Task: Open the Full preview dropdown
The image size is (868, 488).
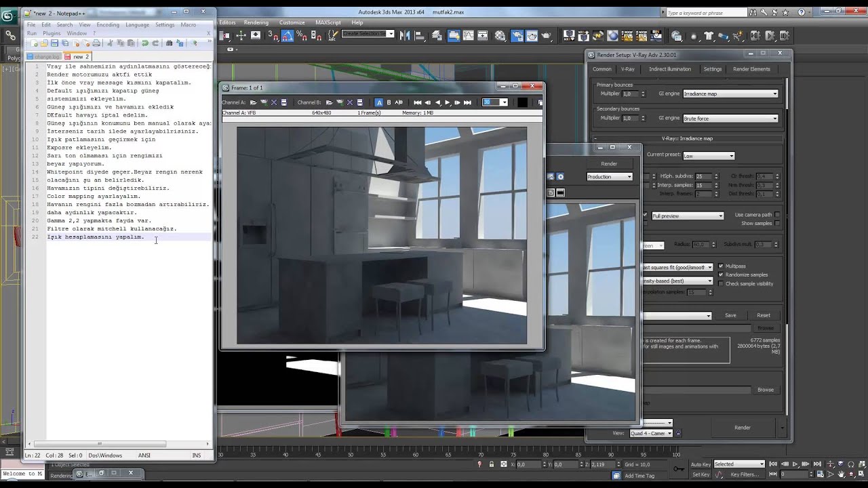Action: click(x=688, y=216)
